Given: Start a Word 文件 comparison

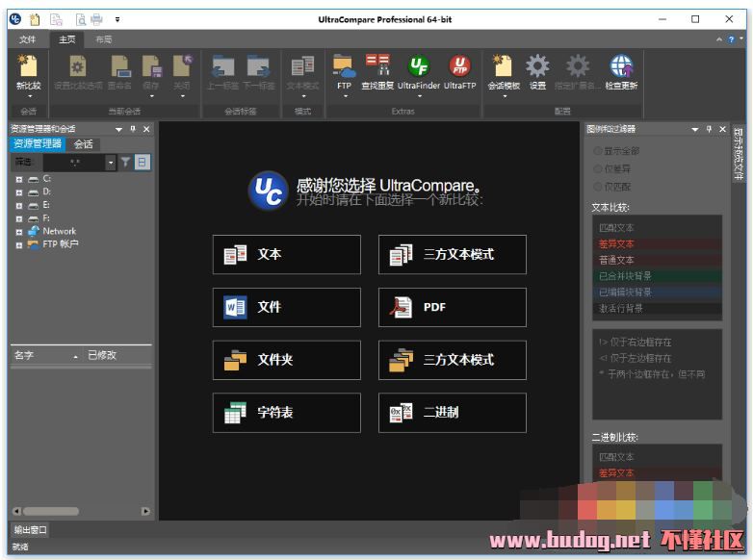Looking at the screenshot, I should 287,307.
